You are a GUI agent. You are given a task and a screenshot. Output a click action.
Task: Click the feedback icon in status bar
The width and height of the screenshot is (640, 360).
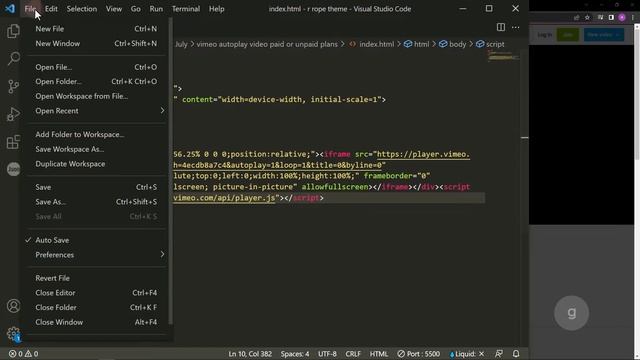(498, 354)
